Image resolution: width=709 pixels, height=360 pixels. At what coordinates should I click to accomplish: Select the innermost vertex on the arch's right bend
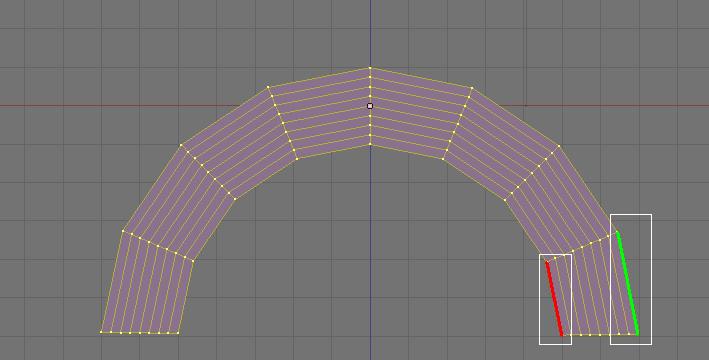(x=505, y=199)
